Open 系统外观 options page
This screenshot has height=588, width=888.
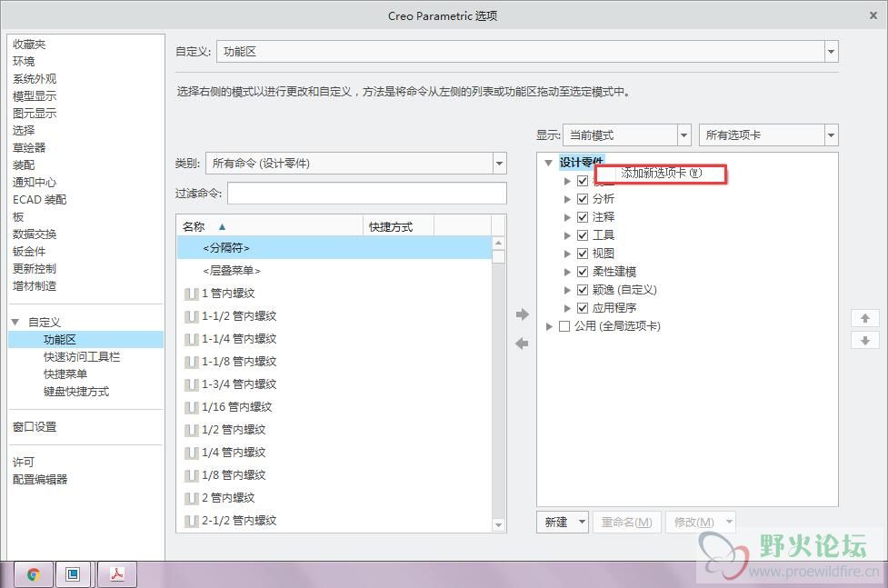click(35, 78)
